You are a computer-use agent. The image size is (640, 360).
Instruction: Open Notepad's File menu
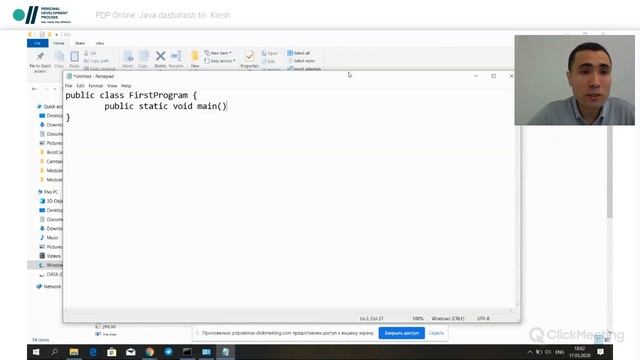[69, 86]
